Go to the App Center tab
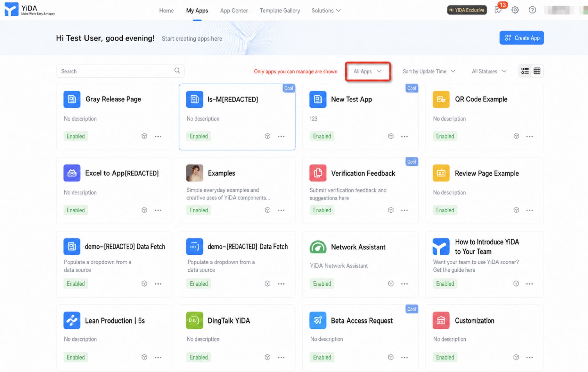Viewport: 588px width, 372px height. (234, 11)
